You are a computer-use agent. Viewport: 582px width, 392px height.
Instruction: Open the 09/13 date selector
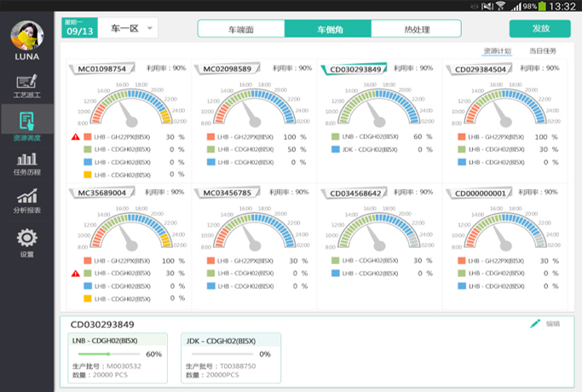pyautogui.click(x=80, y=28)
